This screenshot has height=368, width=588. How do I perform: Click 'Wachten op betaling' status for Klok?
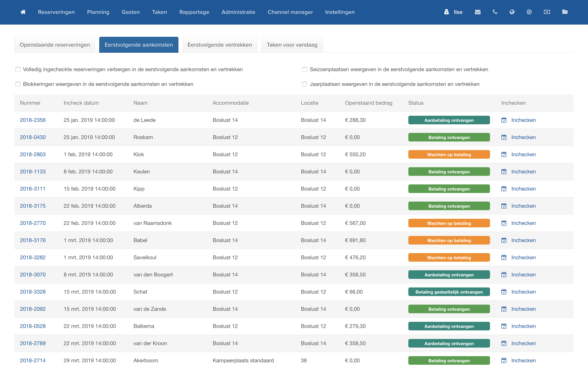pos(449,154)
